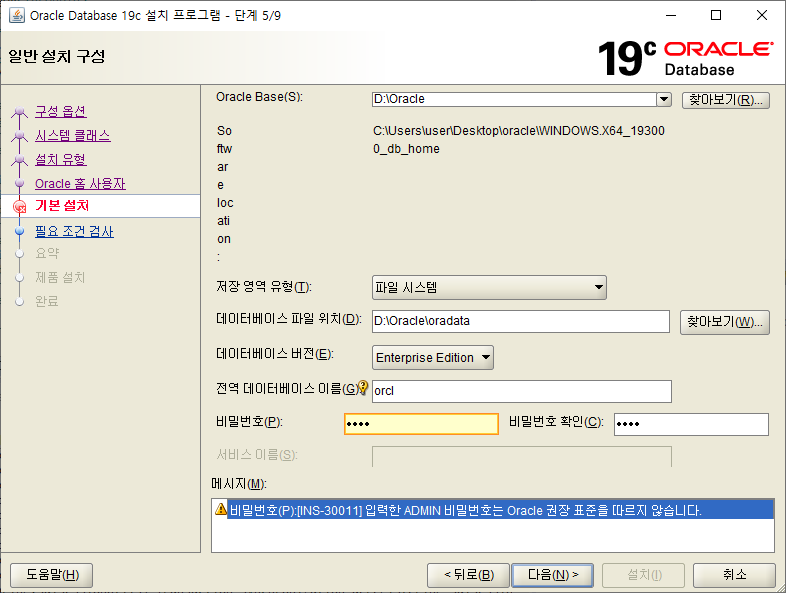Click the step bullet next to 설치 유형
This screenshot has width=786, height=593.
click(x=20, y=159)
